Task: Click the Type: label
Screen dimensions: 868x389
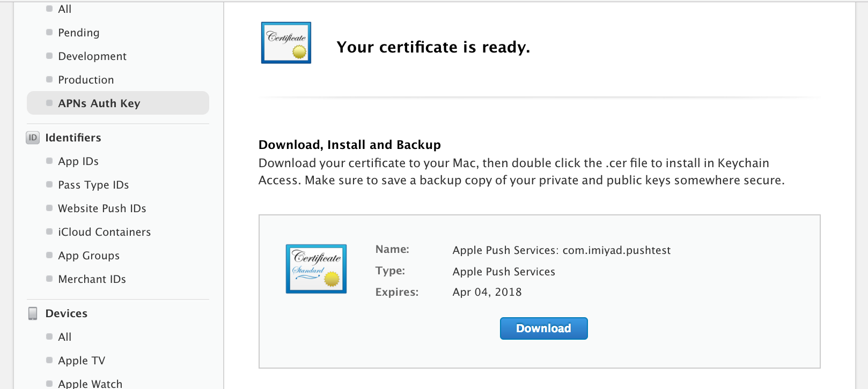Action: click(390, 271)
